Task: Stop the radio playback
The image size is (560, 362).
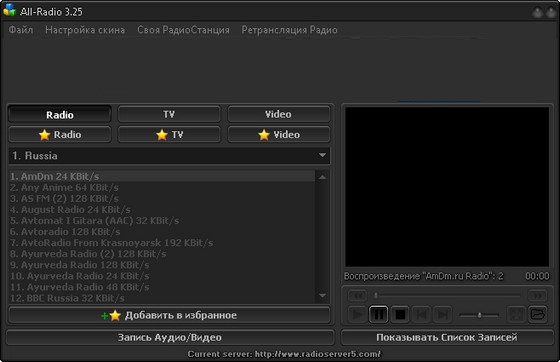Action: [x=400, y=315]
